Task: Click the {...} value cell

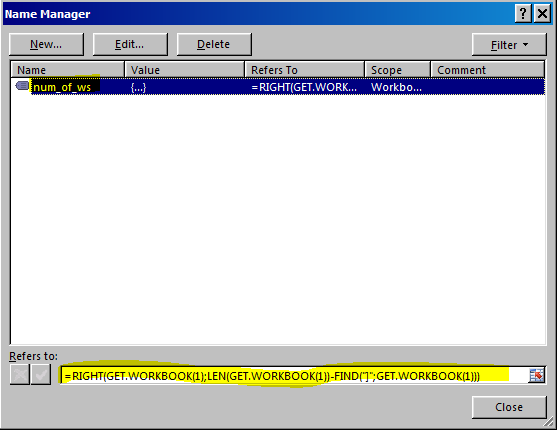Action: 139,87
